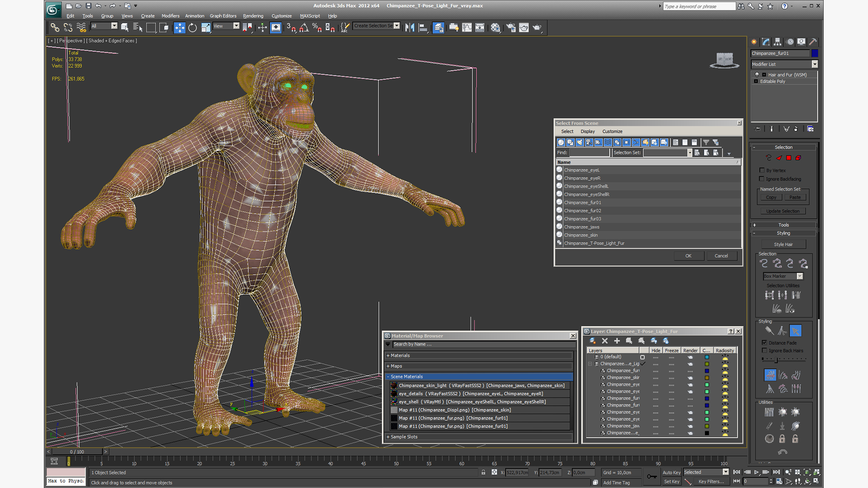Viewport: 868px width, 488px height.
Task: Click color swatch of 0 (default) layer
Action: click(707, 357)
